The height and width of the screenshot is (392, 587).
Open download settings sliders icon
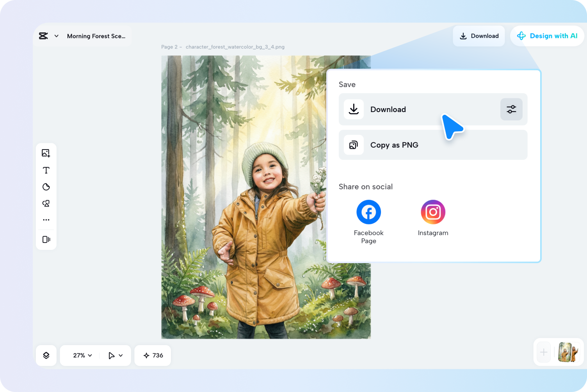tap(511, 109)
